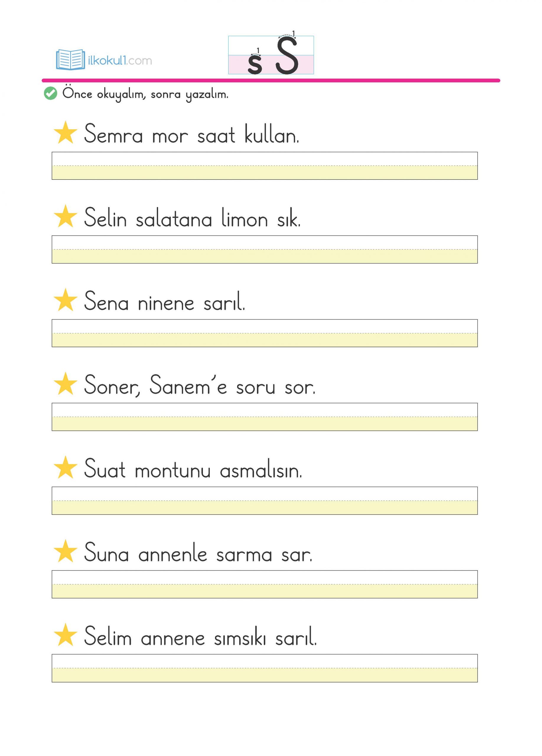This screenshot has width=542, height=756.
Task: Click the star beside the Selin salatana sentence
Action: pos(65,216)
